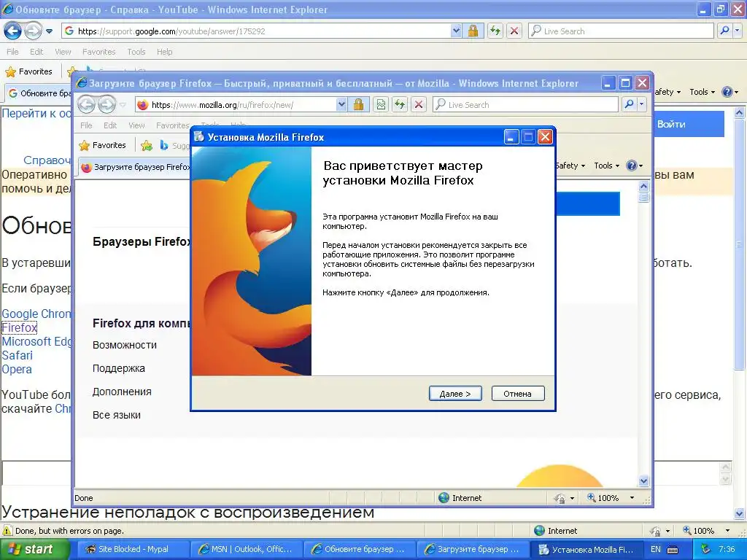Open zoom level dropdown arrow in the Mozilla window
Screen dimensions: 747x560
(x=632, y=498)
